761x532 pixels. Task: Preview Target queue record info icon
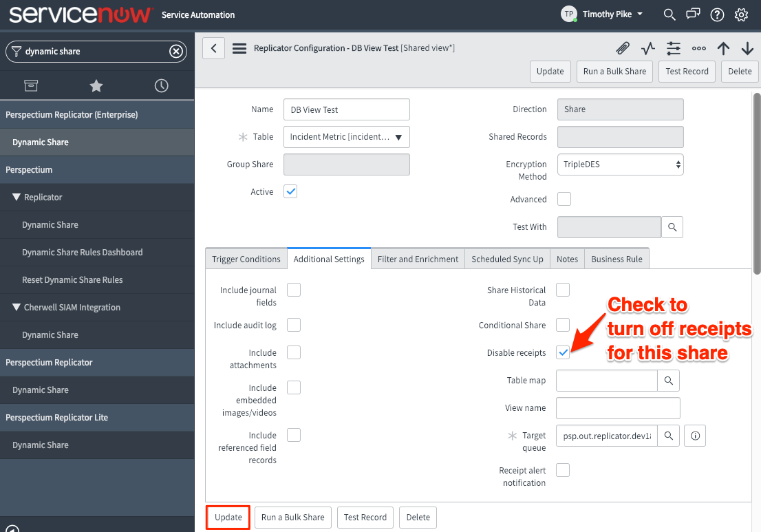[695, 436]
